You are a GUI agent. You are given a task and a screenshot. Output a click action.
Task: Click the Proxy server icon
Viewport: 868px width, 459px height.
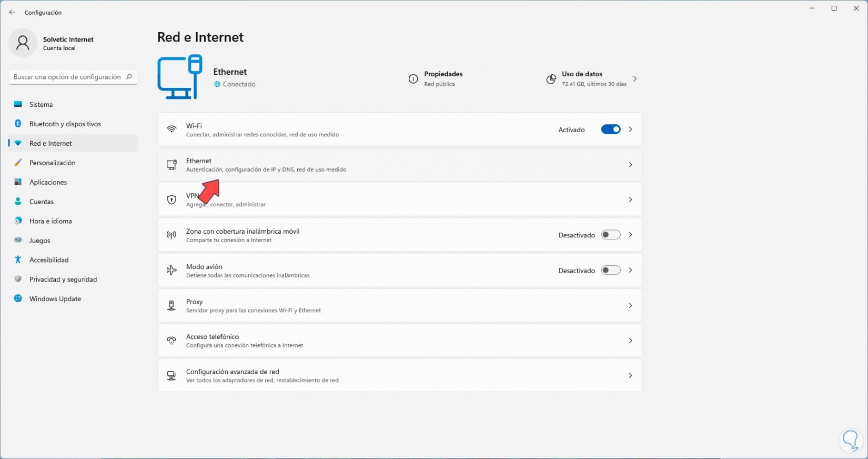pos(171,305)
